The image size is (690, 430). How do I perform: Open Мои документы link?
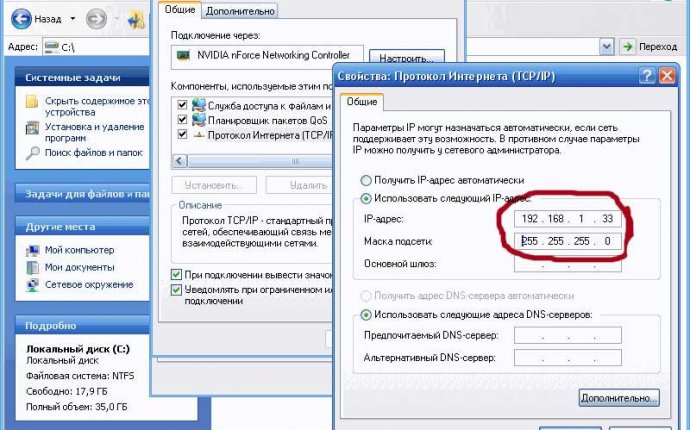(79, 267)
